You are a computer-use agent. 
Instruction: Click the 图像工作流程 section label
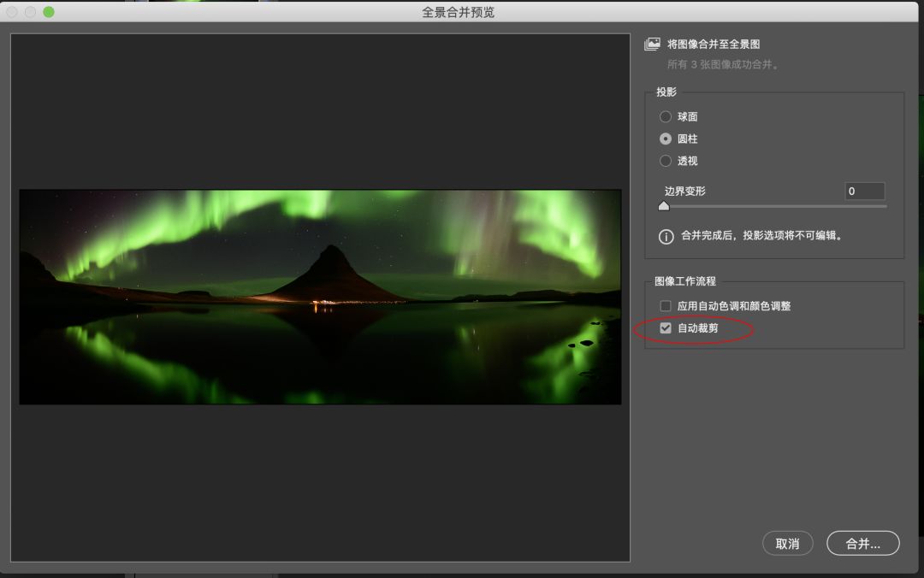[685, 281]
